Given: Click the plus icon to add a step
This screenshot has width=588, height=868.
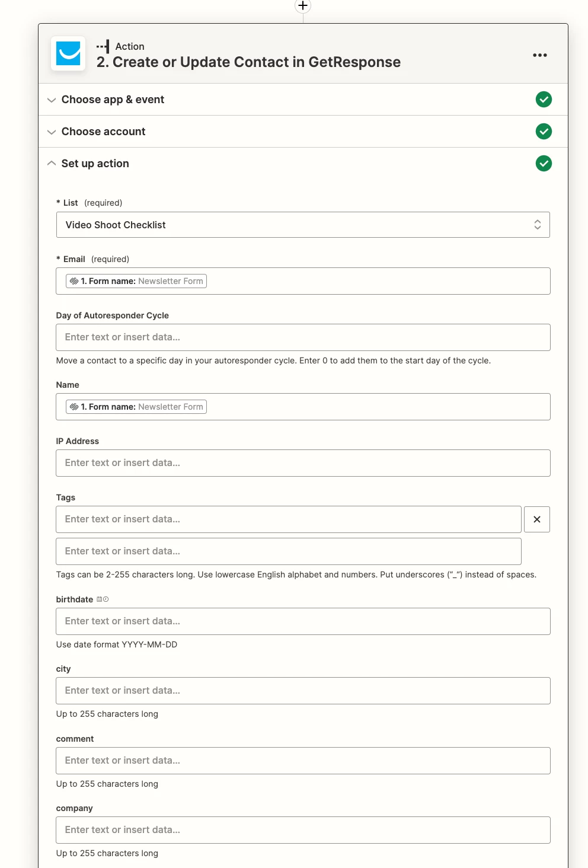Looking at the screenshot, I should (303, 6).
